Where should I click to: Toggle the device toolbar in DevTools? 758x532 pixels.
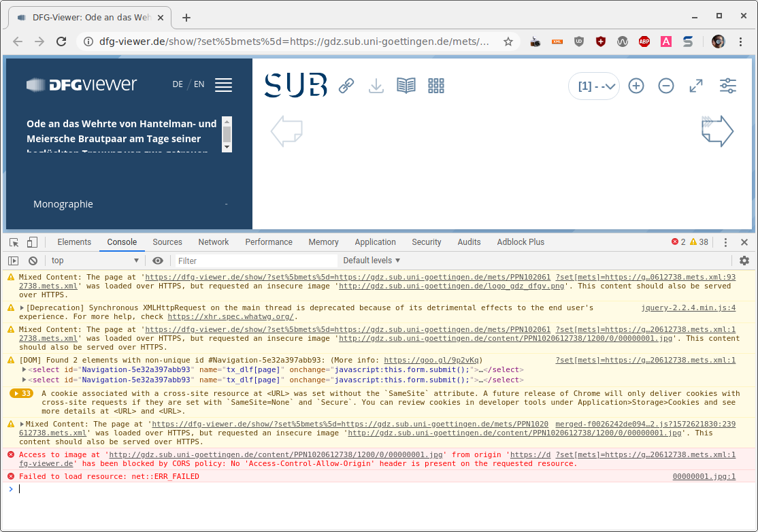32,242
